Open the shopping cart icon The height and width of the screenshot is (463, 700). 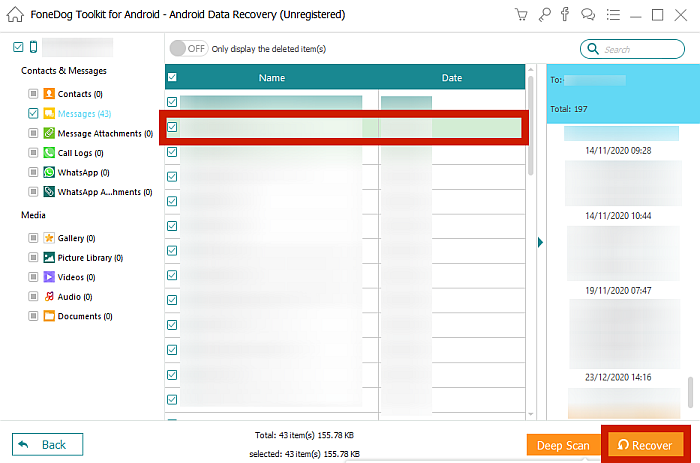pos(521,14)
